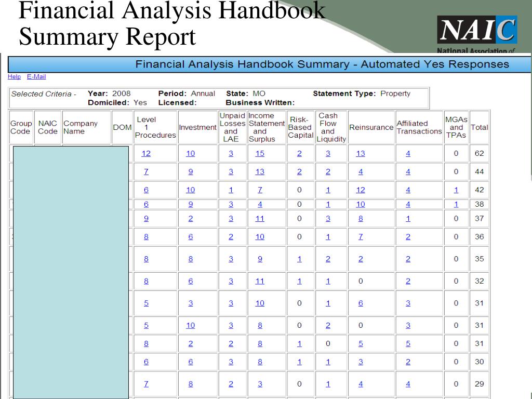This screenshot has width=532, height=399.
Task: Click the Risk-Based Capital column header
Action: click(300, 127)
